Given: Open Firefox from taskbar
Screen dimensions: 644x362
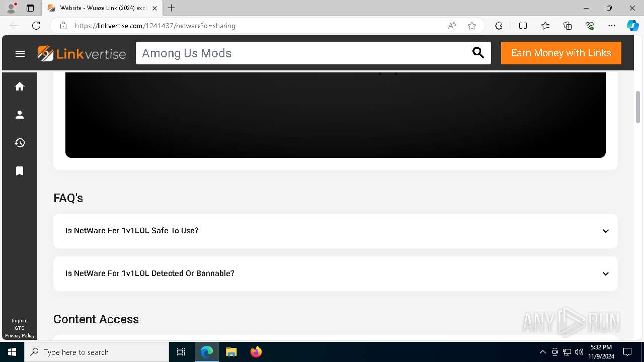Looking at the screenshot, I should point(256,352).
